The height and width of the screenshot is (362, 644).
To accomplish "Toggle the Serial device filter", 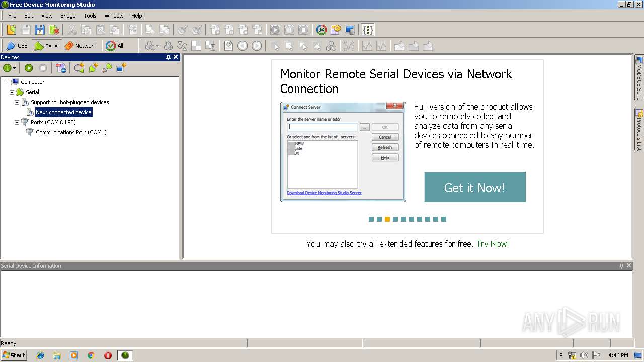I will tap(46, 46).
